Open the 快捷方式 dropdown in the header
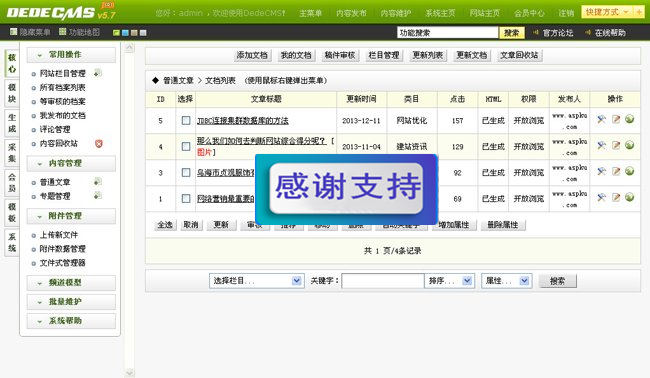The image size is (650, 378). 607,12
